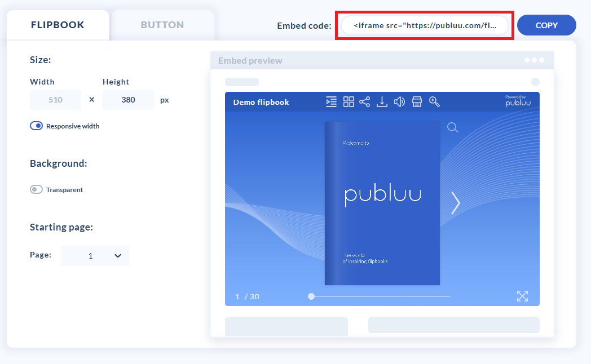Click the Powered by publuu logo
Screen dimensions: 591x364
[x=518, y=101]
